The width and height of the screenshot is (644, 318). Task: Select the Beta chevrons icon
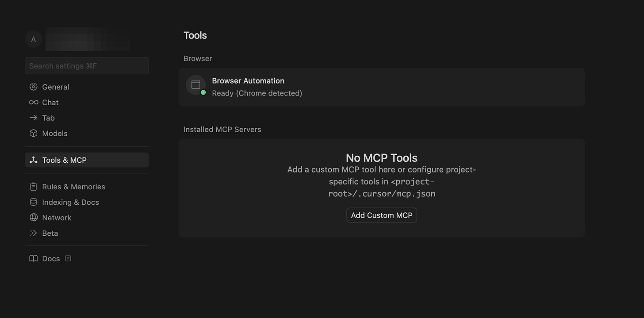pos(33,233)
